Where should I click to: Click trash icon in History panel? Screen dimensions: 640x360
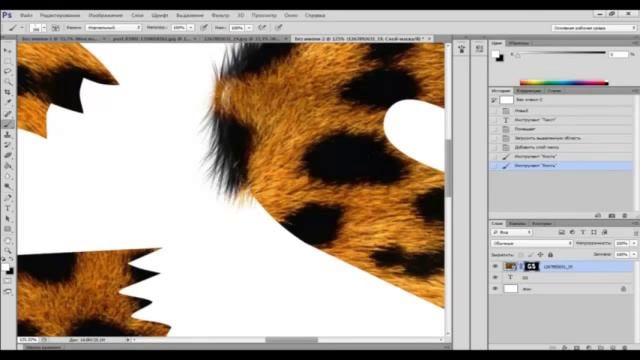pos(624,216)
